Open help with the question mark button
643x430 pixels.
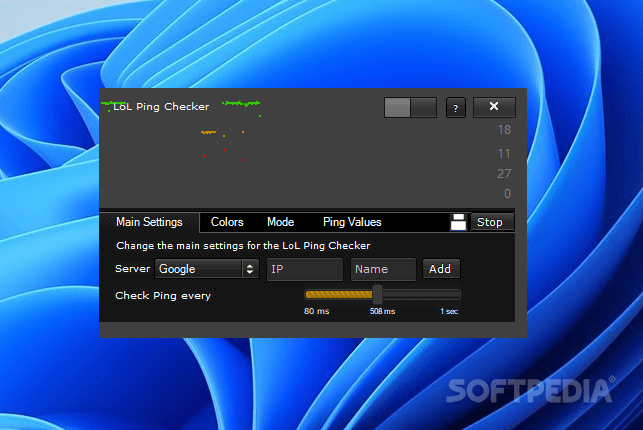pos(456,108)
